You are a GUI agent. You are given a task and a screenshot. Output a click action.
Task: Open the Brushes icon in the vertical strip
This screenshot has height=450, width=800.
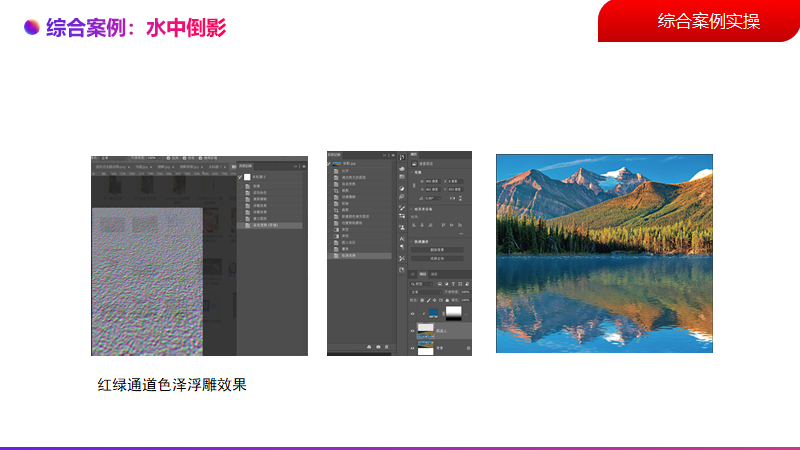(402, 208)
